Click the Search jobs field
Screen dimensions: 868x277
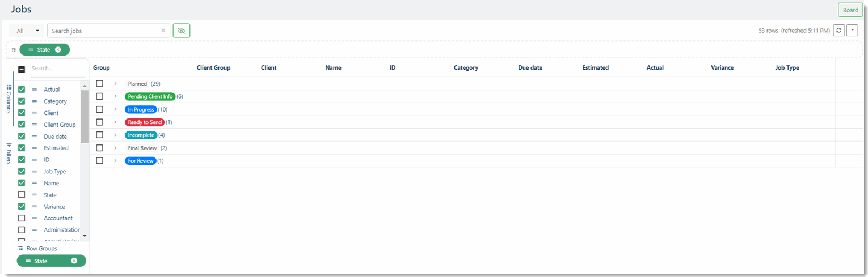click(108, 31)
